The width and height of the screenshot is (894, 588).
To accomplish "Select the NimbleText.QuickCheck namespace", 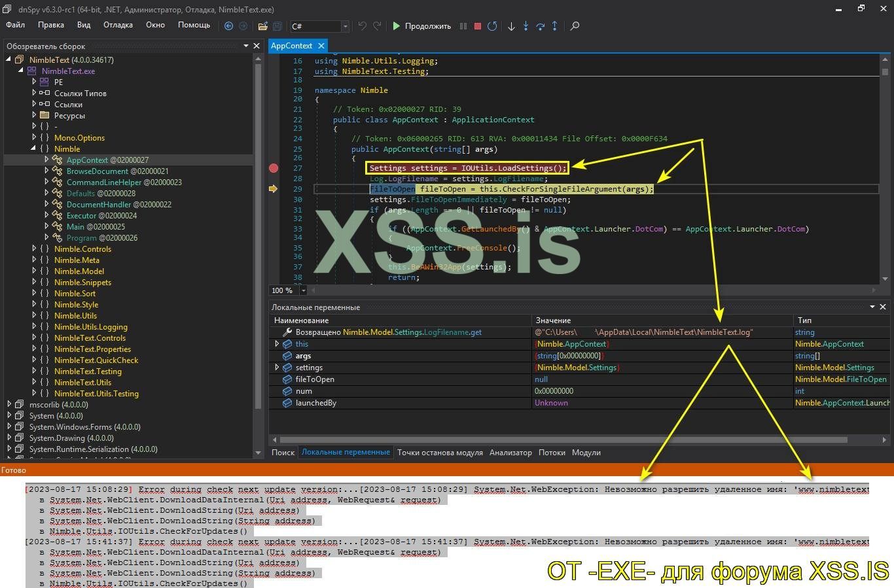I will click(96, 360).
